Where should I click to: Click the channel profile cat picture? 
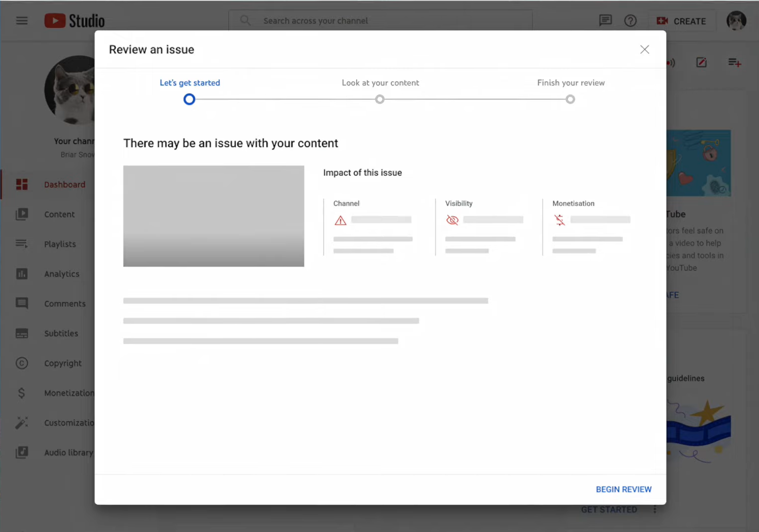coord(70,90)
